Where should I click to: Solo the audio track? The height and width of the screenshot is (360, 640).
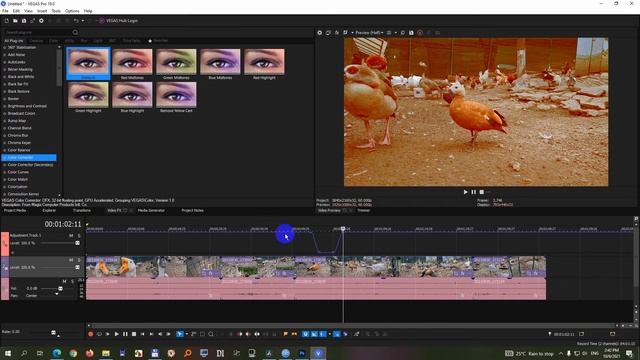pos(72,281)
